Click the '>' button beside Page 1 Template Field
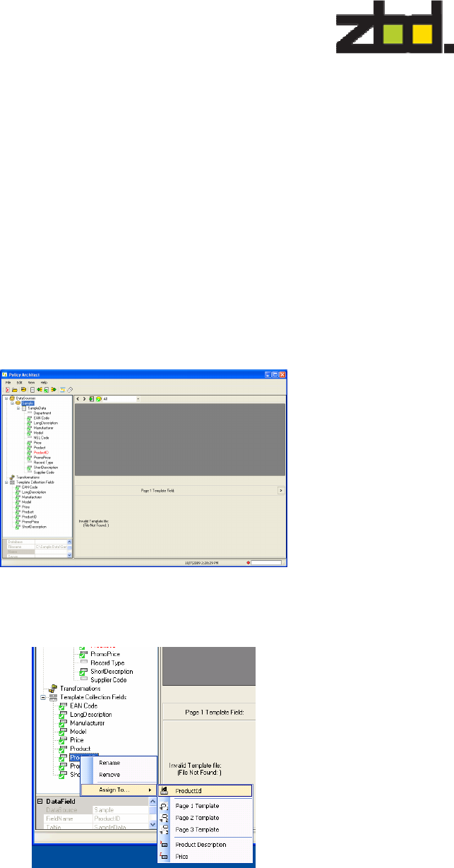The height and width of the screenshot is (868, 454). [280, 489]
